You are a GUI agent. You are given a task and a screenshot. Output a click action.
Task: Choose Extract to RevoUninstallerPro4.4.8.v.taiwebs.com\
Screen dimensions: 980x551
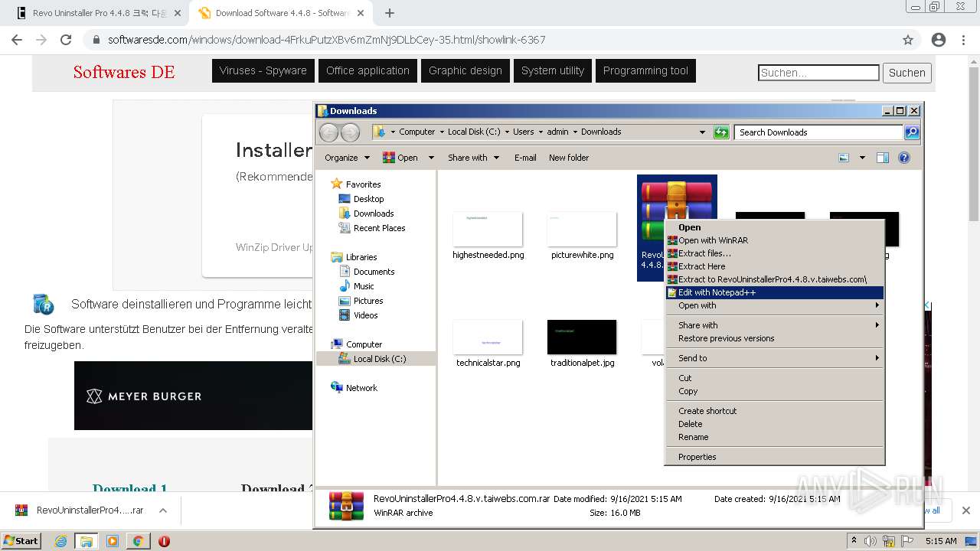[x=774, y=279]
